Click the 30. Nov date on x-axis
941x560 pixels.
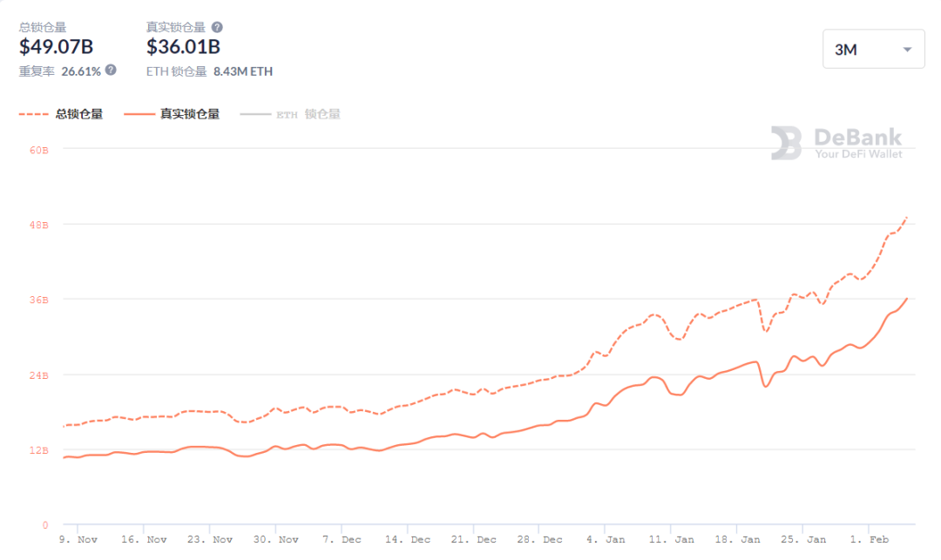(x=275, y=539)
